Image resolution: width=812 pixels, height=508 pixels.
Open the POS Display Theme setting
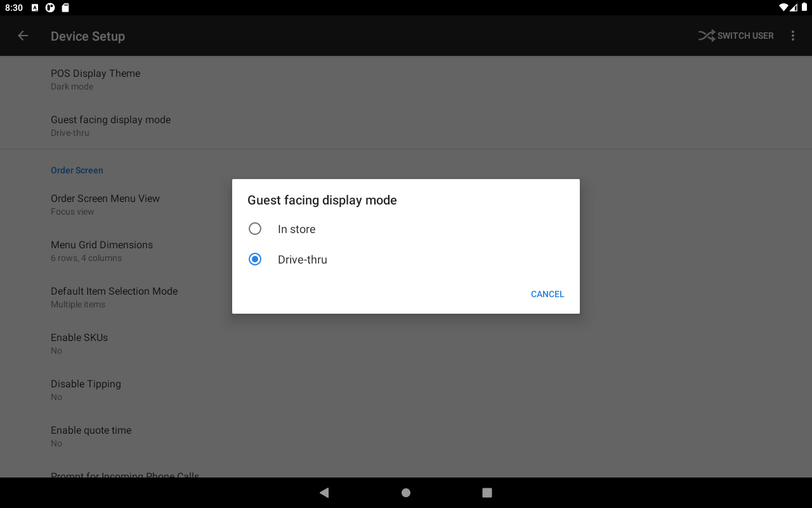(95, 79)
